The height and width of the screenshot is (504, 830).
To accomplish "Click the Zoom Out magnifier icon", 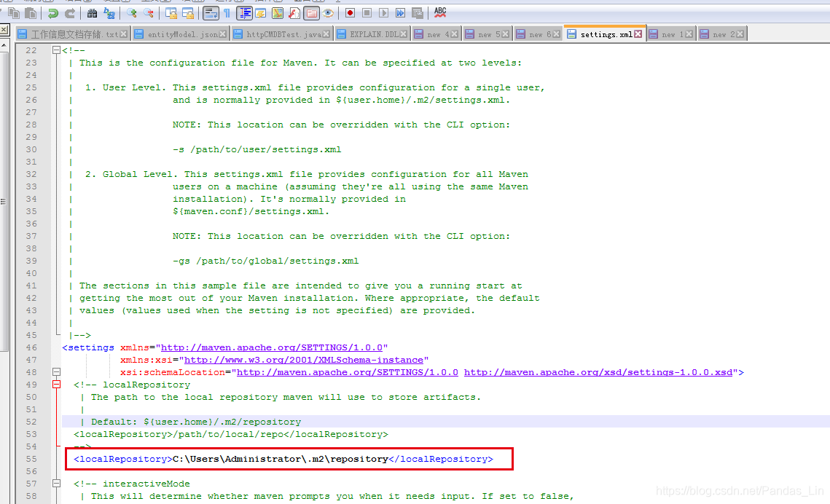I will click(149, 13).
